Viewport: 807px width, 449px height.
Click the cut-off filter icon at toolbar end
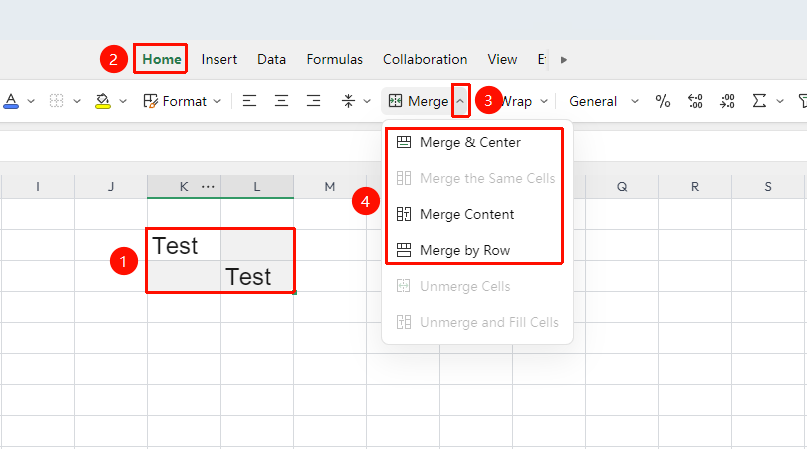[802, 101]
